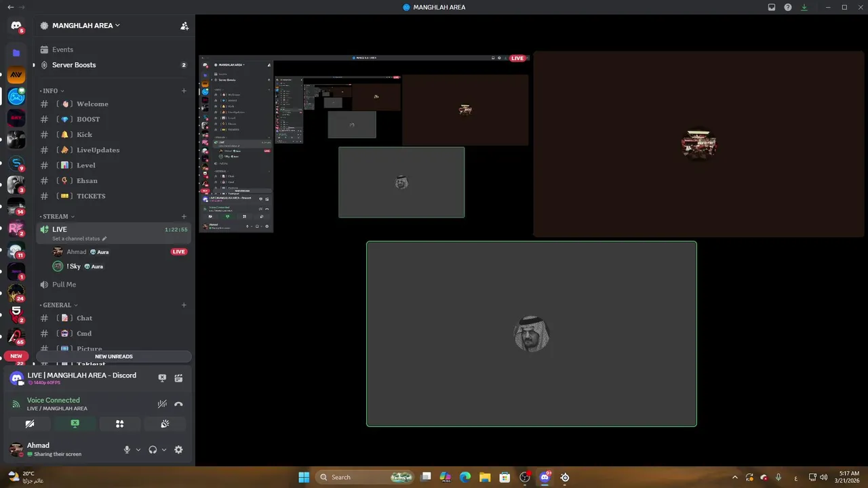Collapse the GENERAL category

(59, 305)
